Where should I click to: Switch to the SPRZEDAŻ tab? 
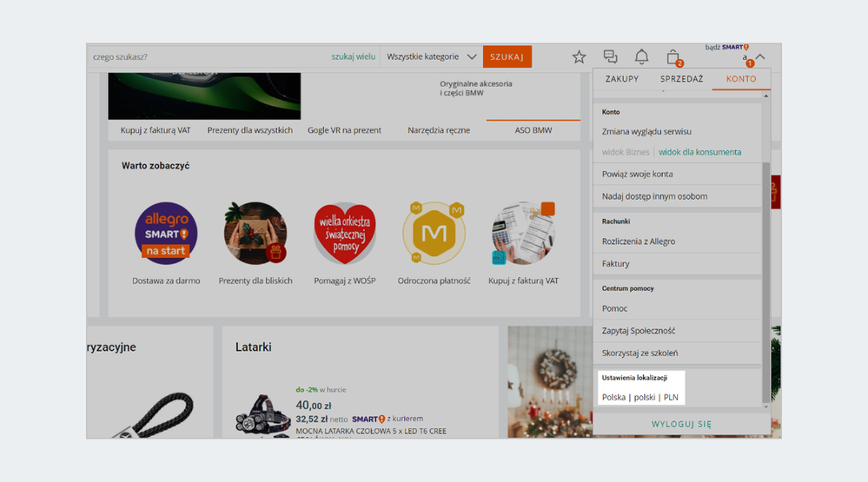click(x=681, y=79)
